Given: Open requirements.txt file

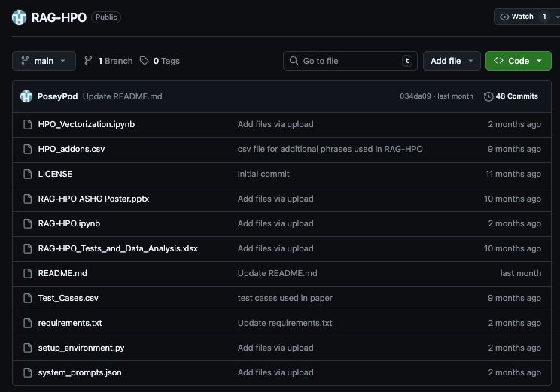Looking at the screenshot, I should (x=70, y=323).
